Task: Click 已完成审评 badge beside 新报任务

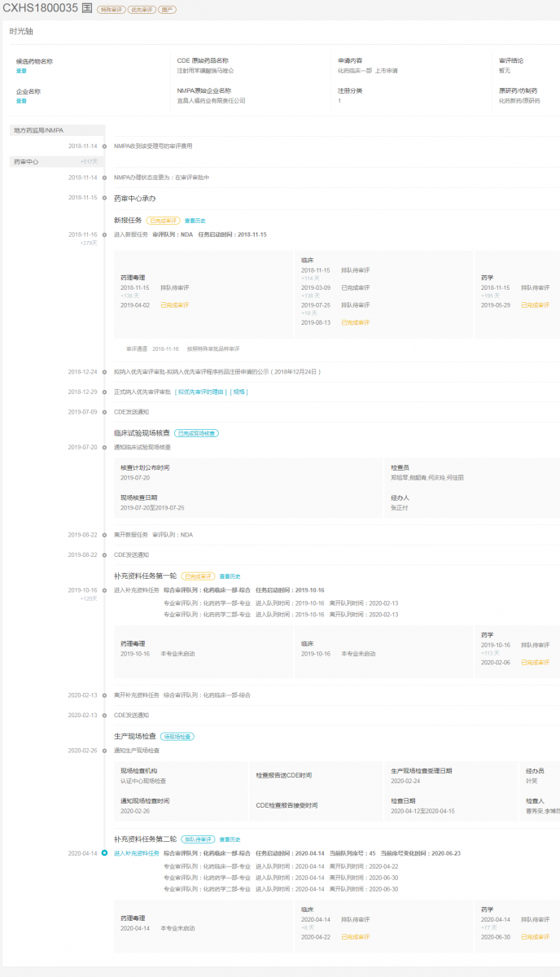Action: click(x=163, y=220)
